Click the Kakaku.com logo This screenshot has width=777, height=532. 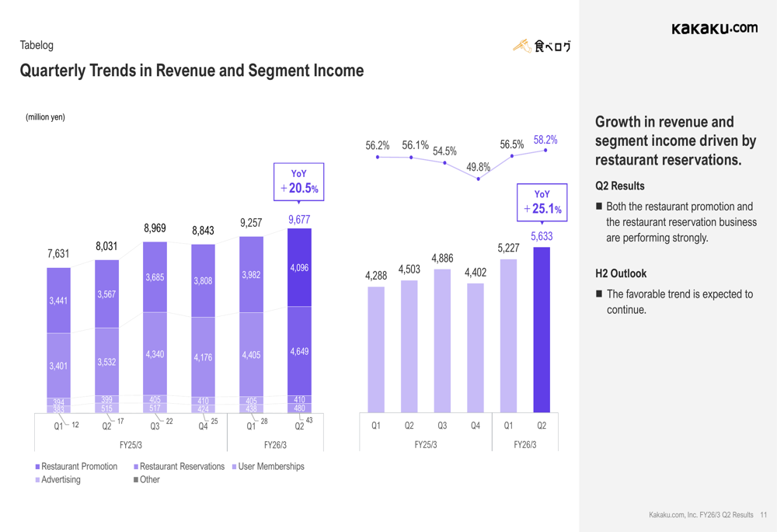click(x=714, y=29)
